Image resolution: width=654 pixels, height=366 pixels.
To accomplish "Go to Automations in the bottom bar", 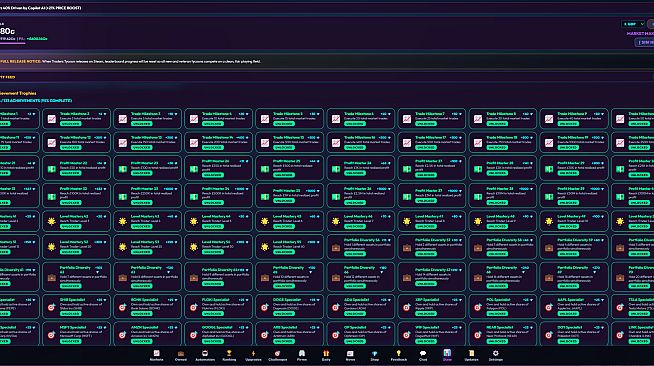I will [x=205, y=356].
